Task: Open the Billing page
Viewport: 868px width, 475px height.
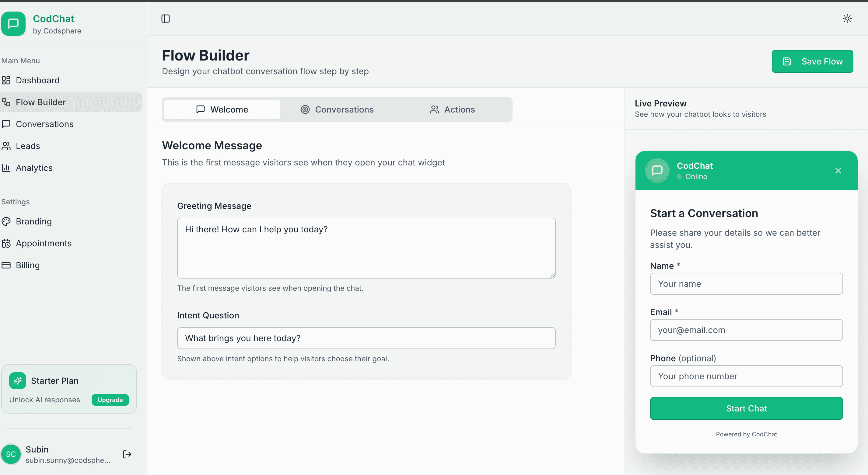Action: [28, 265]
